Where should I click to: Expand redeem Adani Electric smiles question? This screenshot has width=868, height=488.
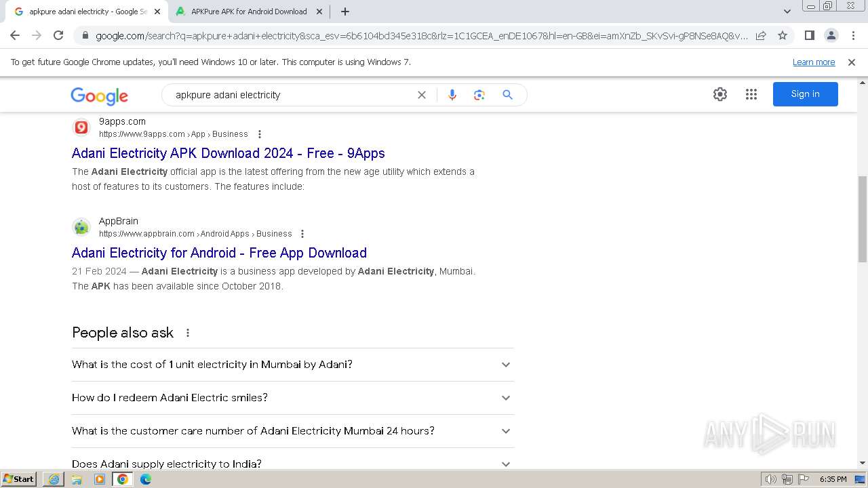pyautogui.click(x=293, y=398)
